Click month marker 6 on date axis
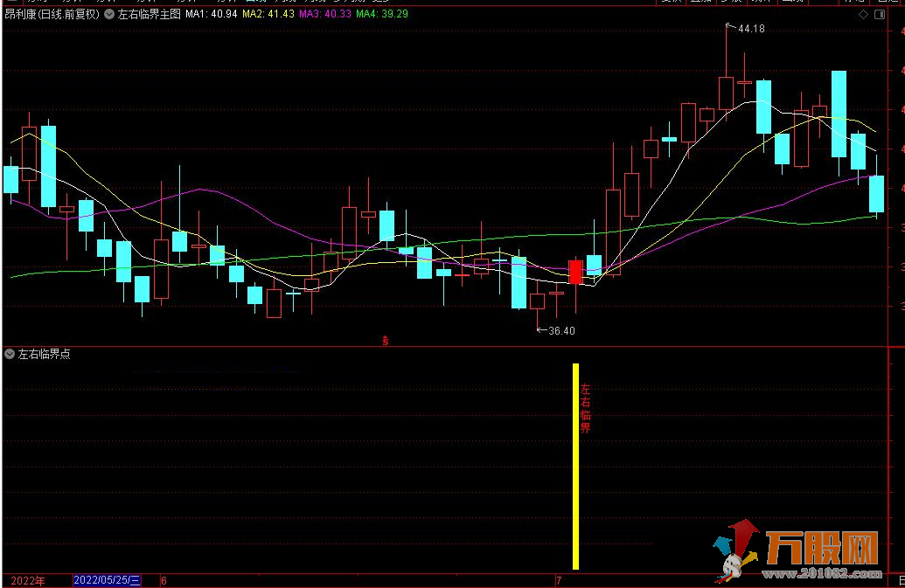Image resolution: width=905 pixels, height=588 pixels. (x=164, y=580)
